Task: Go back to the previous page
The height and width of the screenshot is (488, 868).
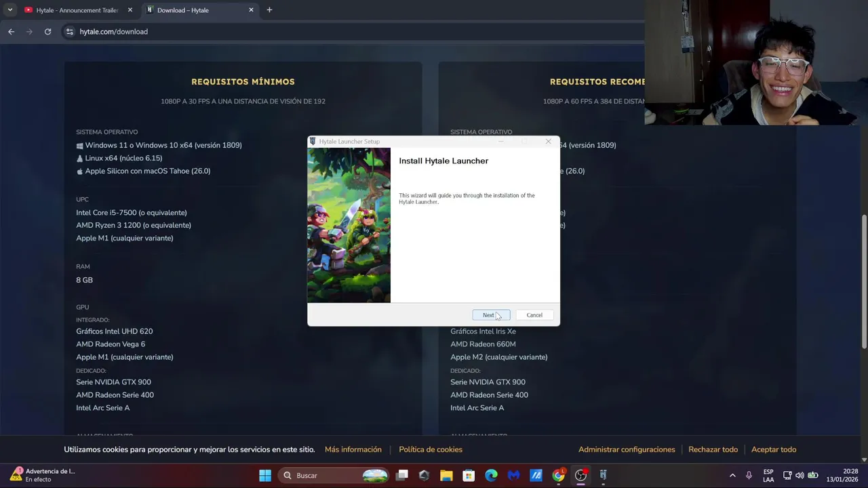Action: pos(11,32)
